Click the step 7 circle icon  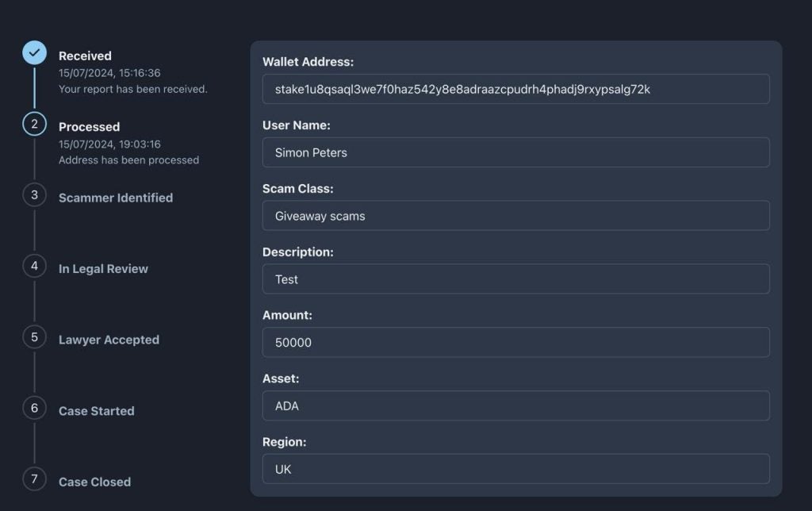(34, 479)
